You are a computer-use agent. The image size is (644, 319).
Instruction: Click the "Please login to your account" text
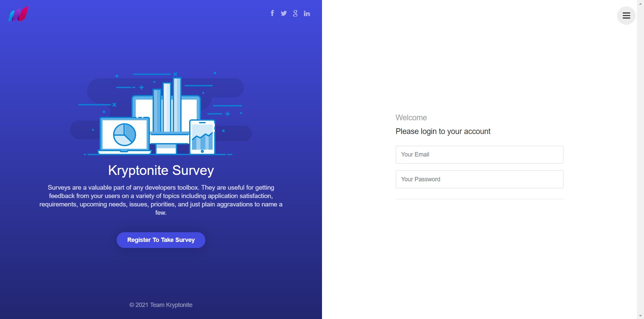coord(443,131)
